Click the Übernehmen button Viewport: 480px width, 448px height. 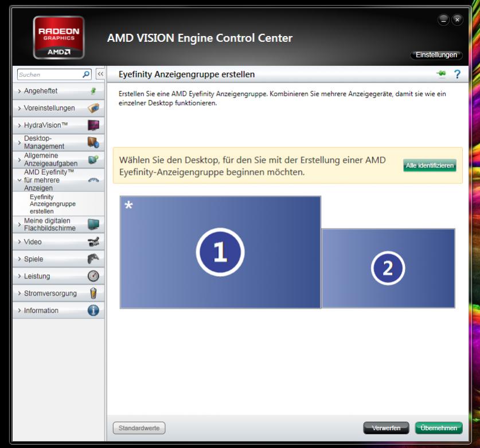[x=439, y=428]
